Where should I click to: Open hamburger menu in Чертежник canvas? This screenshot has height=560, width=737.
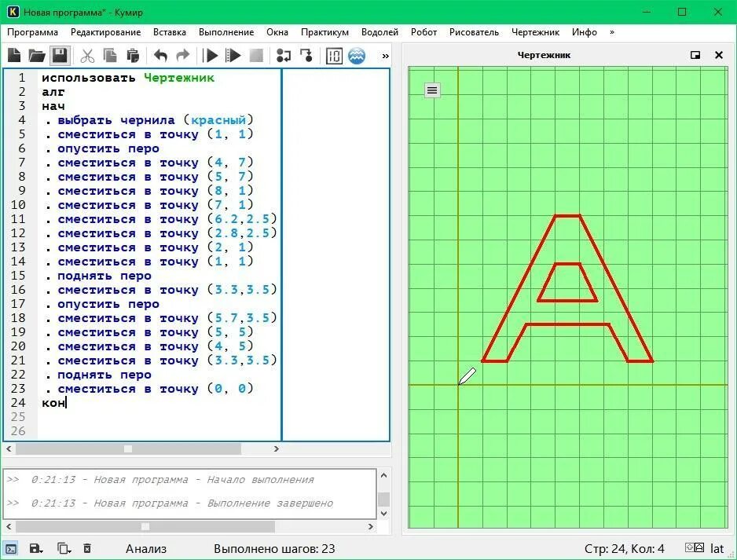click(432, 90)
